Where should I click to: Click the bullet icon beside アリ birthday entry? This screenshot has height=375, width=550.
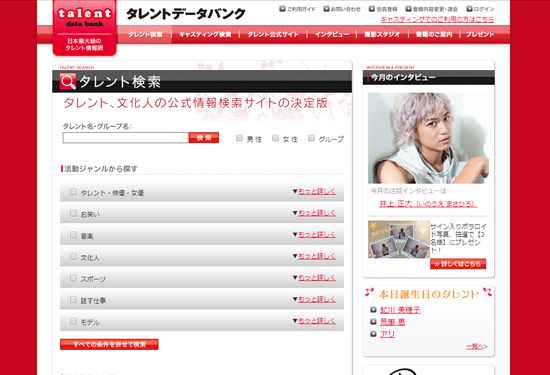coord(373,334)
